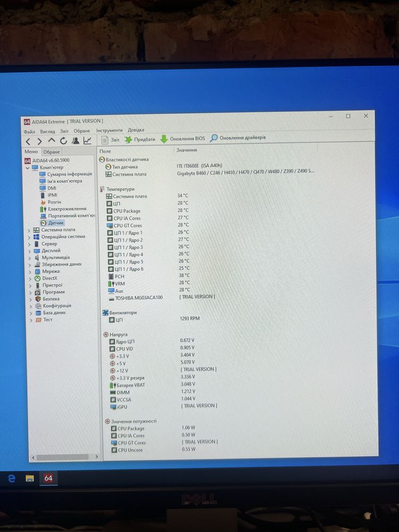
Task: Select Датчик sensor item
Action: pos(52,223)
